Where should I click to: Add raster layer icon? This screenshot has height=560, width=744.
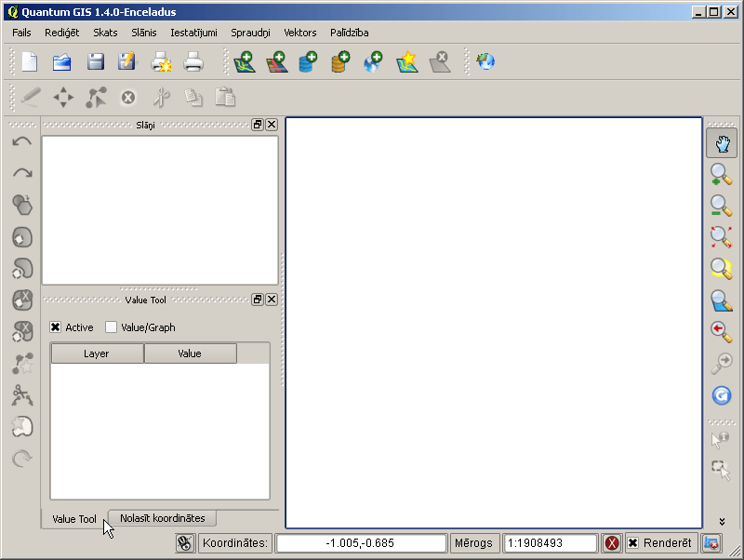[277, 61]
